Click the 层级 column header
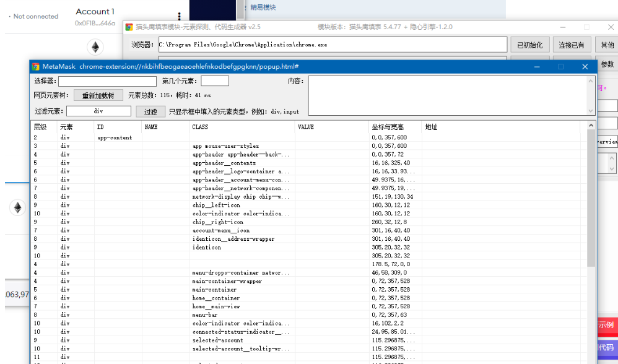 [x=44, y=127]
